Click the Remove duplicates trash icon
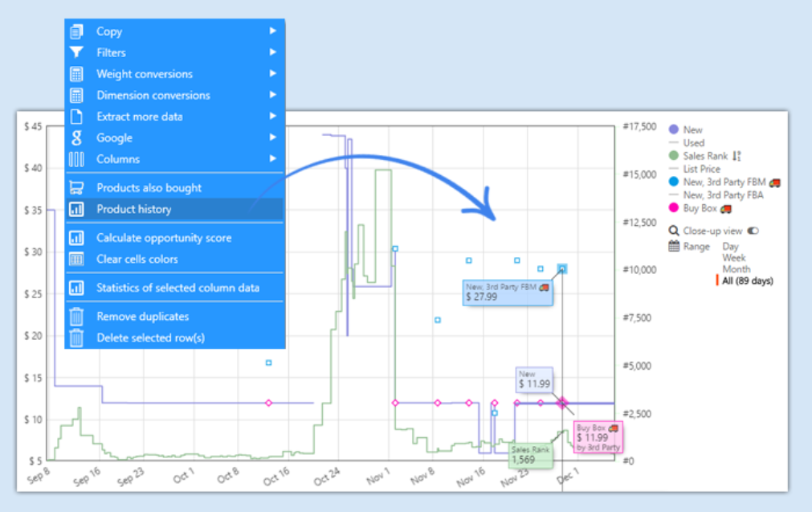Viewport: 812px width, 512px height. [x=76, y=316]
